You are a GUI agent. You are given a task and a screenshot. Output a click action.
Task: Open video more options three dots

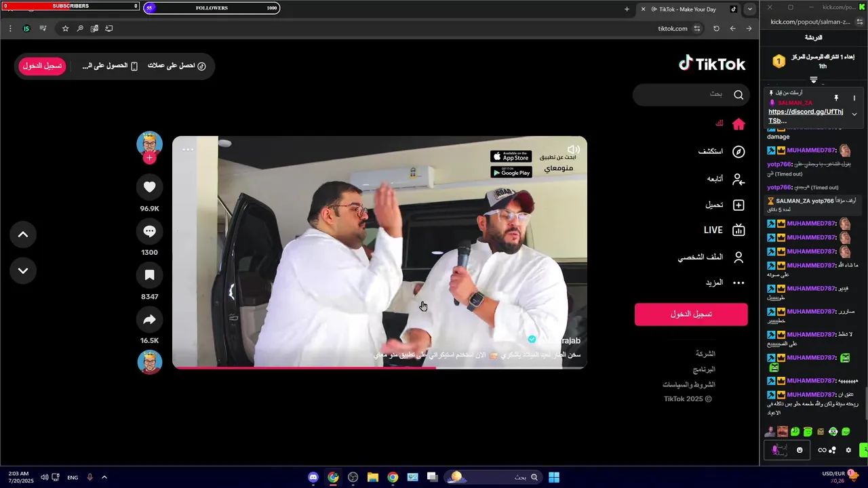point(188,149)
